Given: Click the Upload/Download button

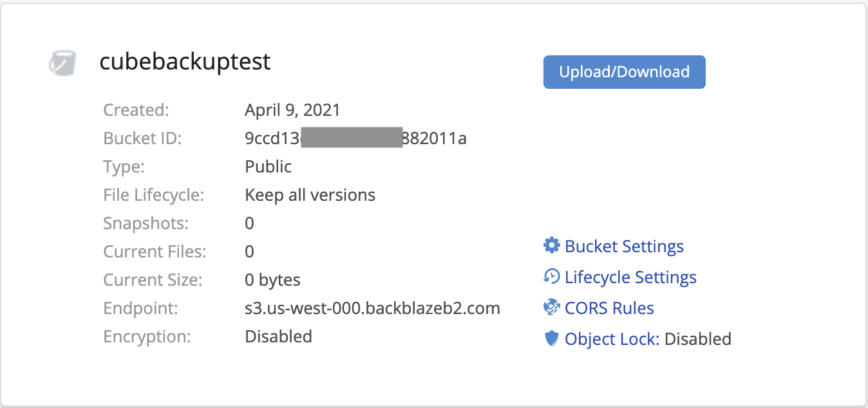Looking at the screenshot, I should tap(624, 71).
